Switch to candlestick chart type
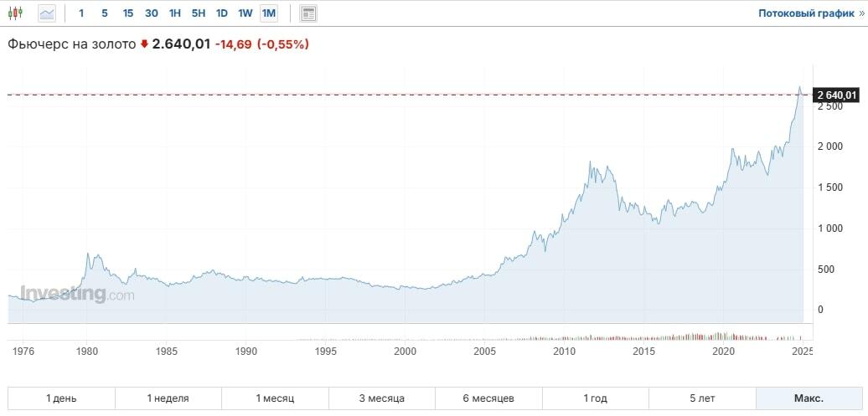Screen dimensions: 868x416 16,13
